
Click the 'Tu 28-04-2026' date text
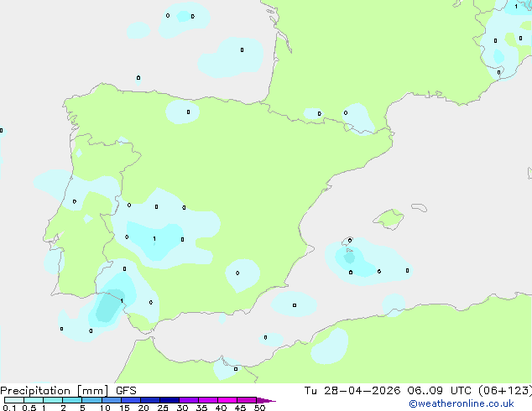[x=352, y=390]
